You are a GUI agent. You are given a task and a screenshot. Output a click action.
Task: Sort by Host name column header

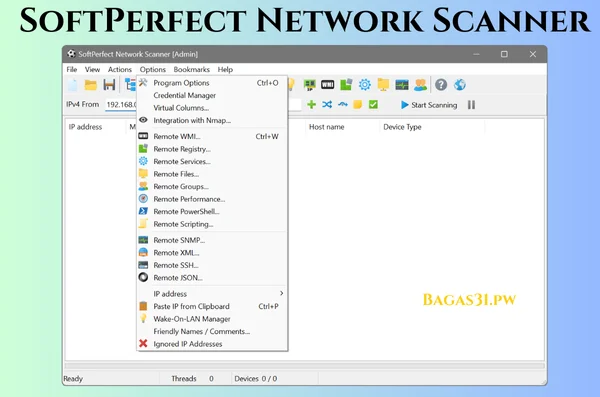(326, 127)
